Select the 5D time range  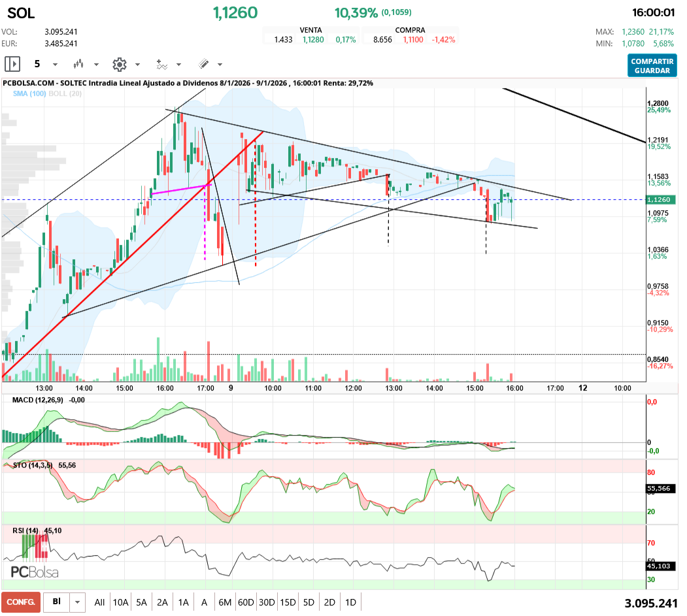click(309, 602)
